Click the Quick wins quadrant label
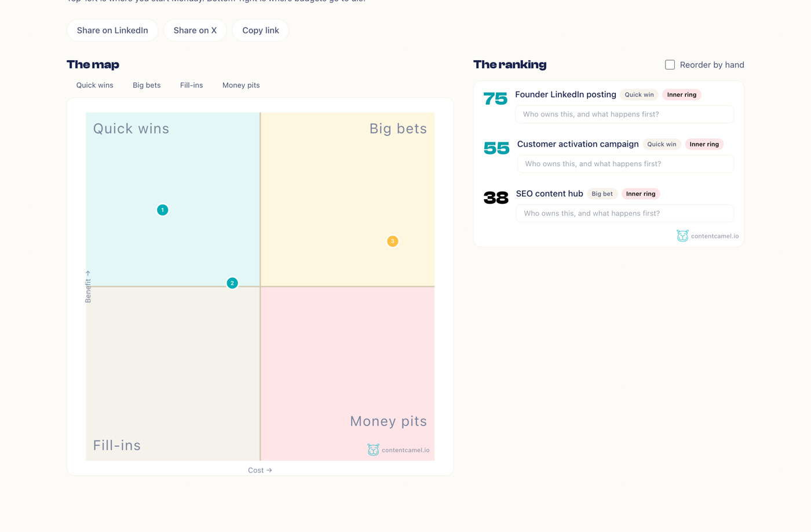Image resolution: width=811 pixels, height=532 pixels. [x=131, y=129]
